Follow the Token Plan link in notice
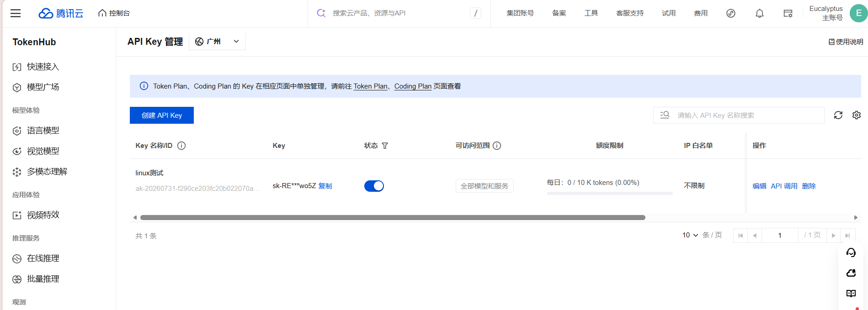Image resolution: width=868 pixels, height=310 pixels. (x=370, y=86)
